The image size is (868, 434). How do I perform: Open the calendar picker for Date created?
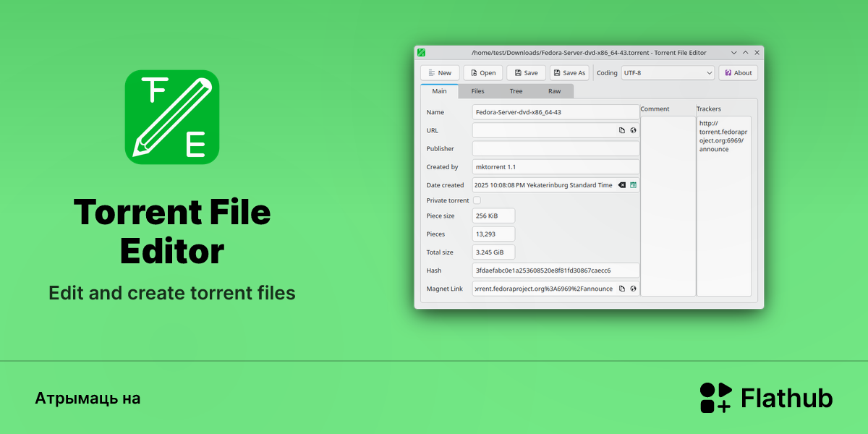click(633, 185)
